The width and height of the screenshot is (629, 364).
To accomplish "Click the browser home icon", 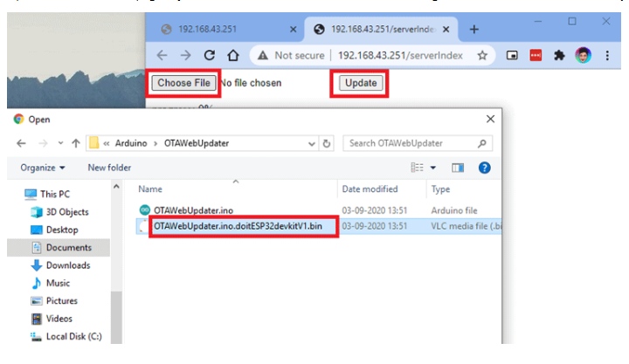I will [x=232, y=55].
